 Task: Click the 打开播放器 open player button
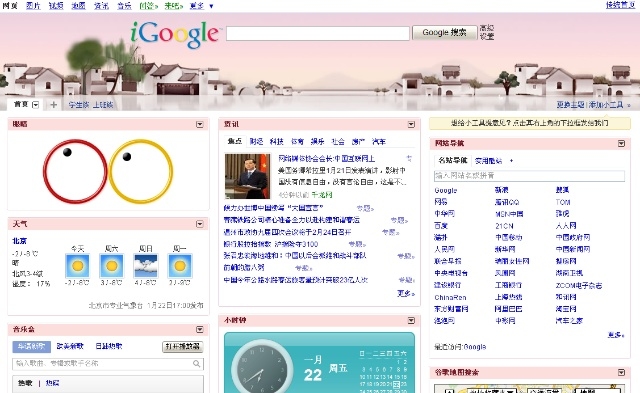(x=182, y=346)
